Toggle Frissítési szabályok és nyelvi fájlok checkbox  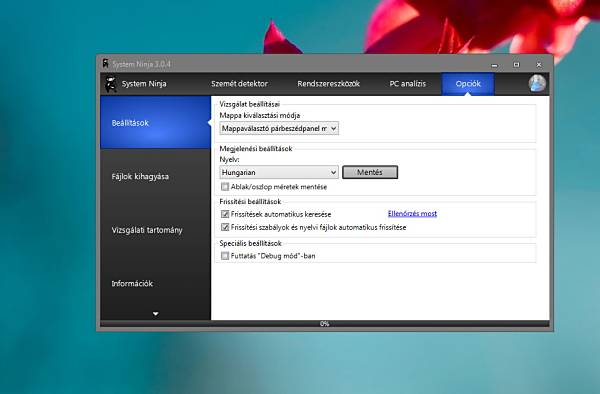225,227
